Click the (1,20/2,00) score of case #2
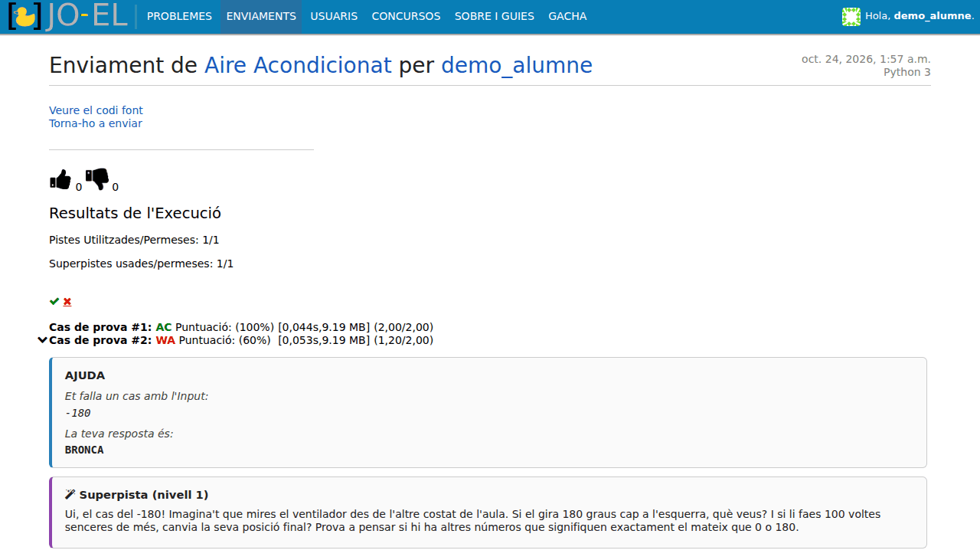 click(x=403, y=340)
